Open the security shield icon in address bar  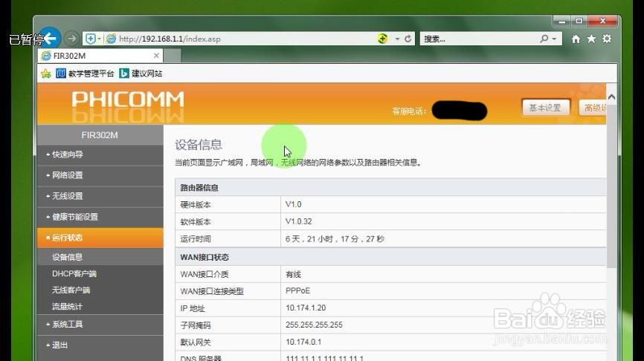[91, 39]
